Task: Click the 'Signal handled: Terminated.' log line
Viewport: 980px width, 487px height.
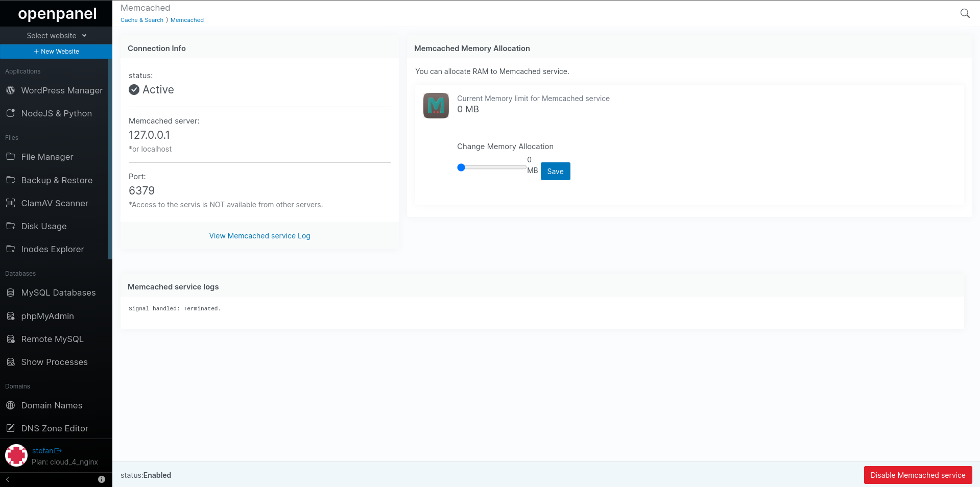Action: [175, 309]
